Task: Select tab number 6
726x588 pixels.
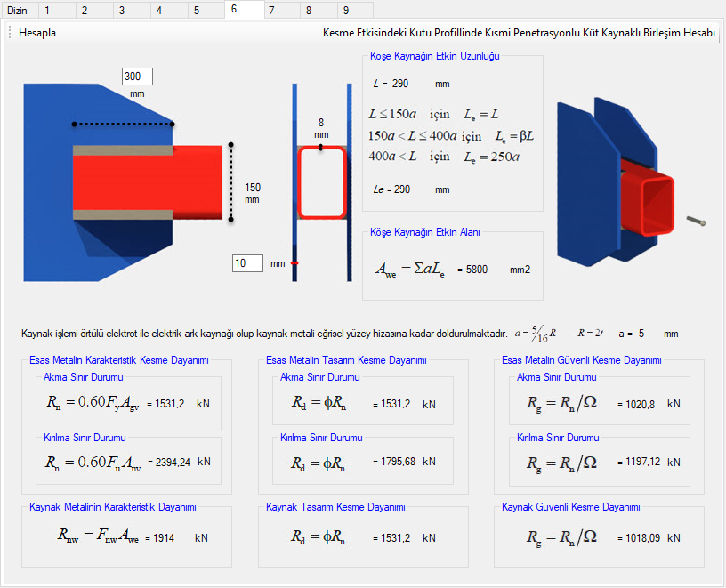Action: pos(245,9)
